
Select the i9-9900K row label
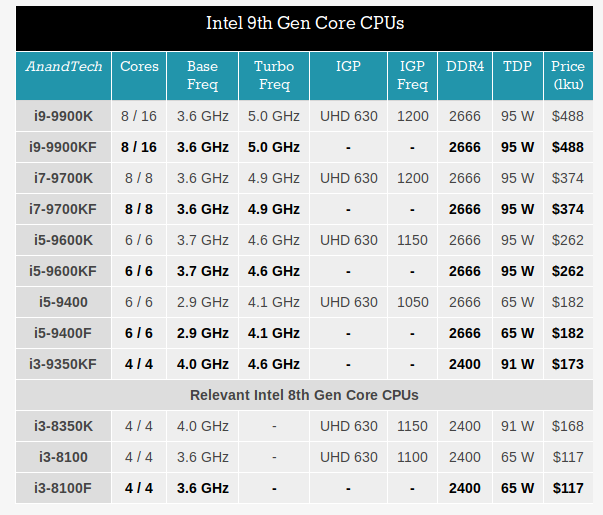pyautogui.click(x=63, y=116)
